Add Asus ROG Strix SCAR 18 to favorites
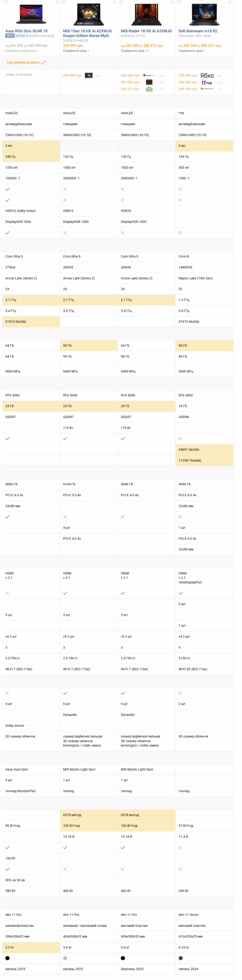 click(x=6, y=2)
